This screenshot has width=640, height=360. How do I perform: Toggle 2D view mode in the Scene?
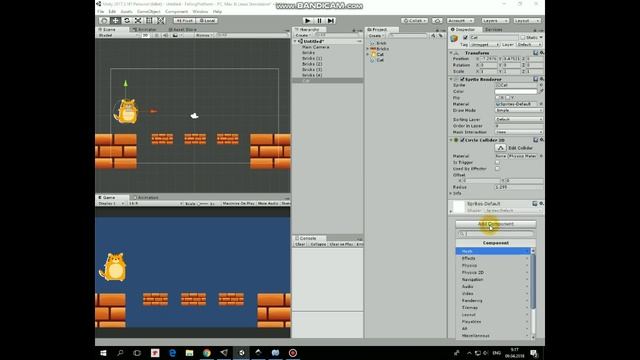tap(145, 36)
